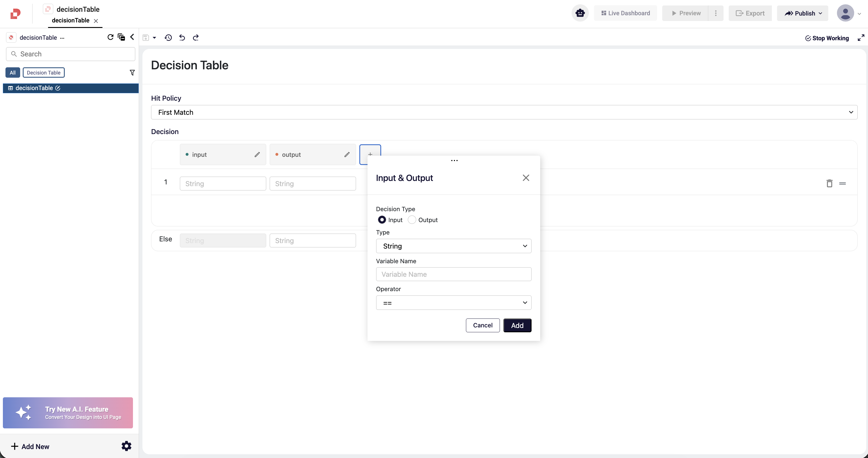Click the redo arrow in toolbar

point(196,38)
